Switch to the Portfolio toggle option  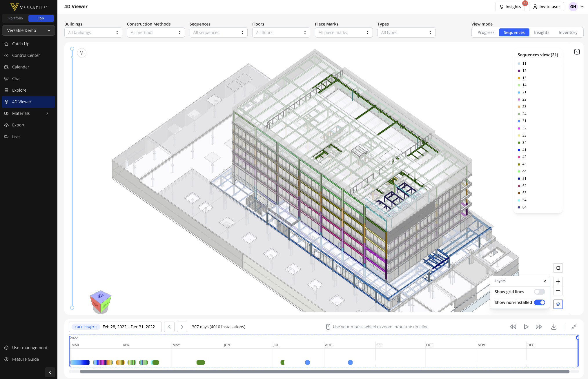coord(16,18)
